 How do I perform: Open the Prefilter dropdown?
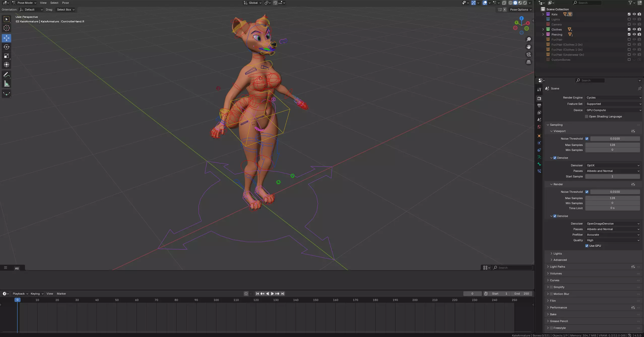pos(613,235)
